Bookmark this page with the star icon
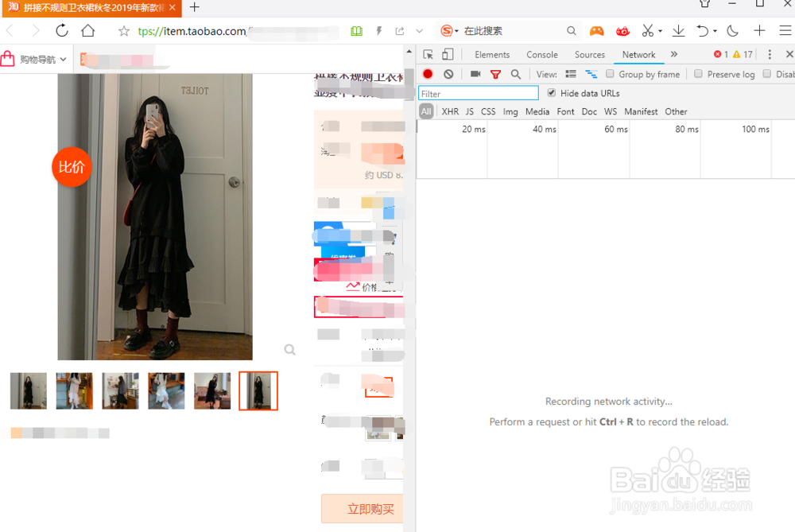 pyautogui.click(x=124, y=32)
